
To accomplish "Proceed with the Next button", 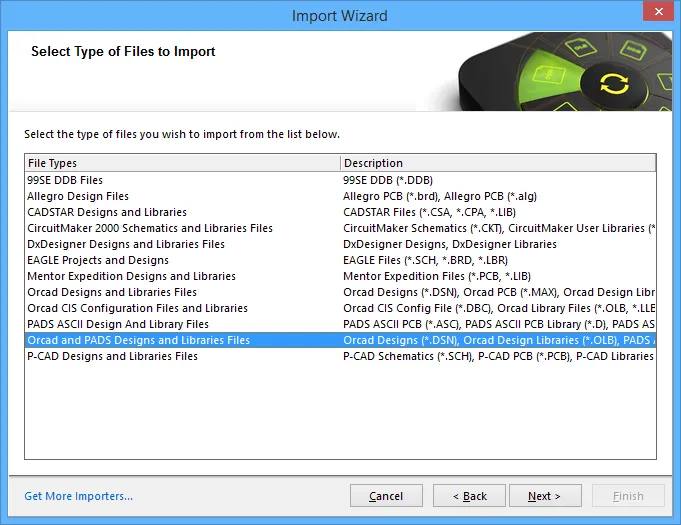I will 545,495.
